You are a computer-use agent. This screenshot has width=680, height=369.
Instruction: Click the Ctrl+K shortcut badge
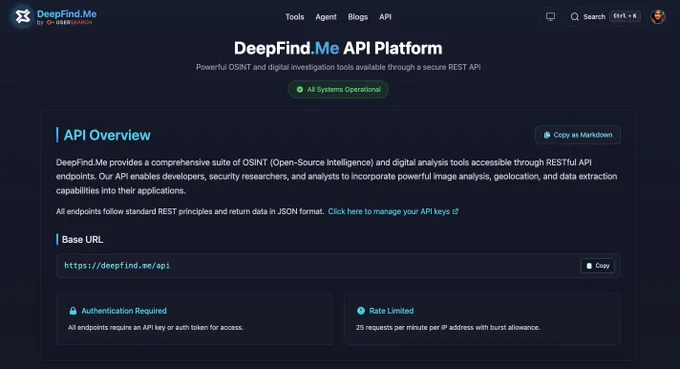point(625,16)
